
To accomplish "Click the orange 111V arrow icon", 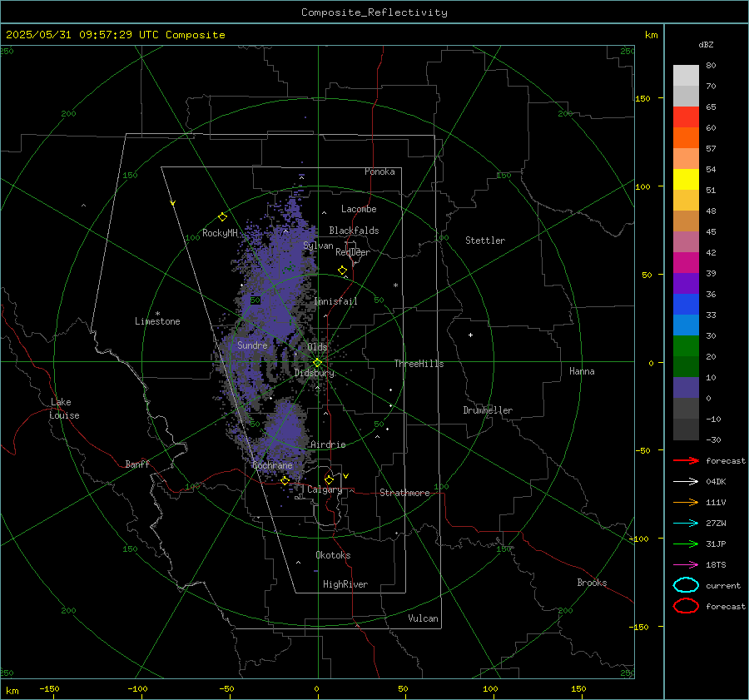I will [686, 502].
